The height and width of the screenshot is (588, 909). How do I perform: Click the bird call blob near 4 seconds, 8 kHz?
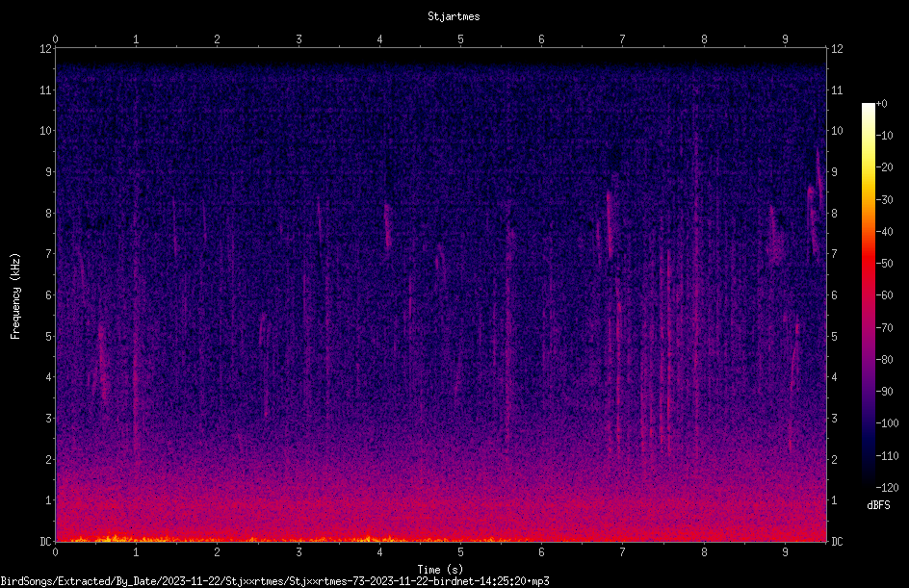pos(388,226)
